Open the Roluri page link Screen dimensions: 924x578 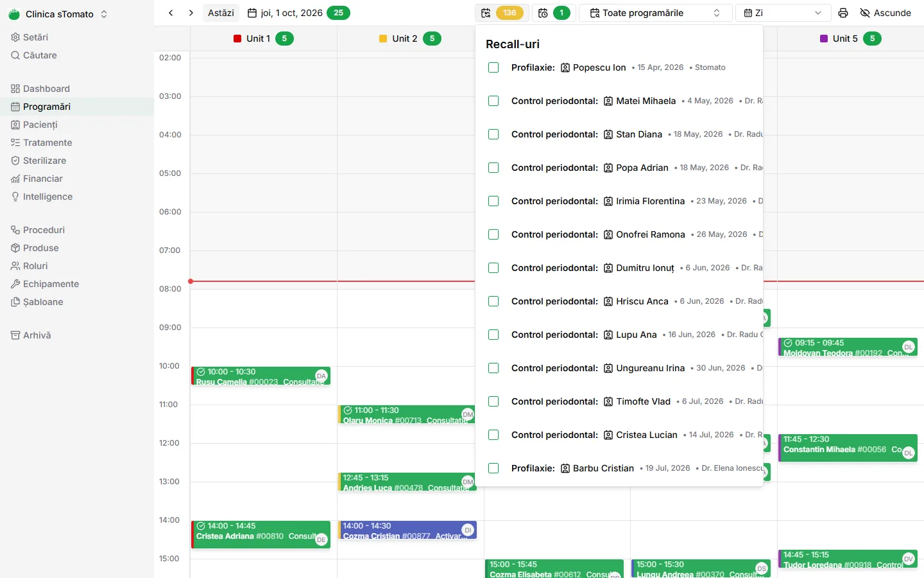77,266
